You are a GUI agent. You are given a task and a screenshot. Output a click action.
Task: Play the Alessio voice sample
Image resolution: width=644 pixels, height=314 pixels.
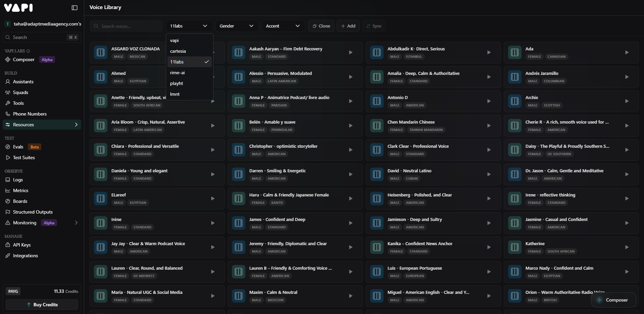tap(351, 77)
